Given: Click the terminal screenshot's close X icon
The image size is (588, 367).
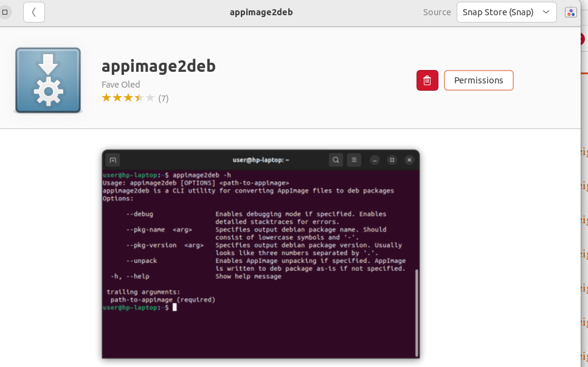Looking at the screenshot, I should 409,160.
